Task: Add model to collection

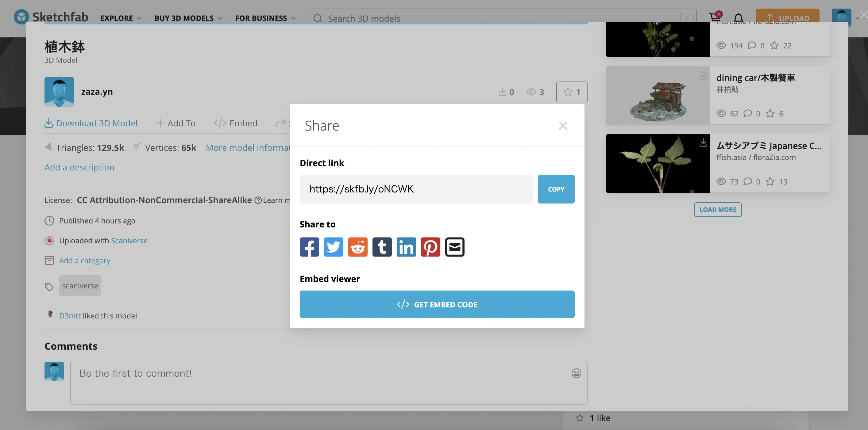Action: (x=176, y=123)
